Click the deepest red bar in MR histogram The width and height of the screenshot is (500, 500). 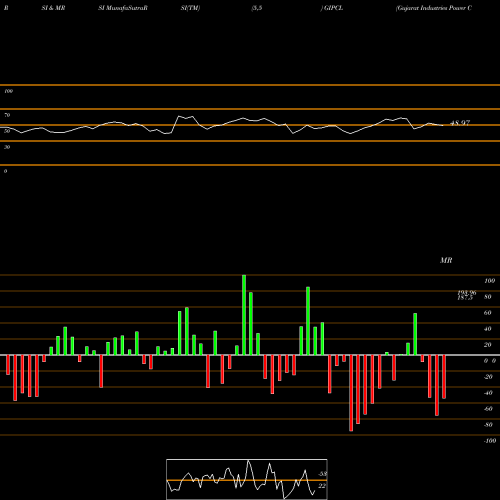(351, 393)
